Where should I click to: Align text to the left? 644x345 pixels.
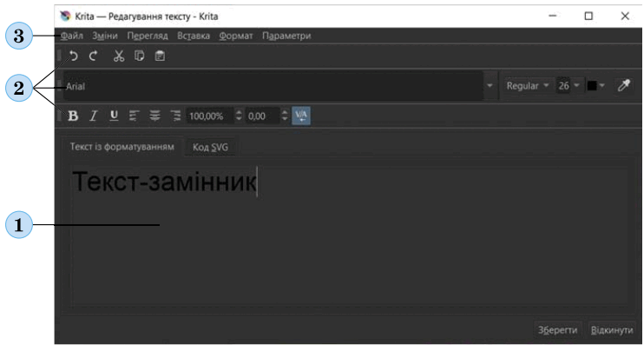click(x=134, y=116)
